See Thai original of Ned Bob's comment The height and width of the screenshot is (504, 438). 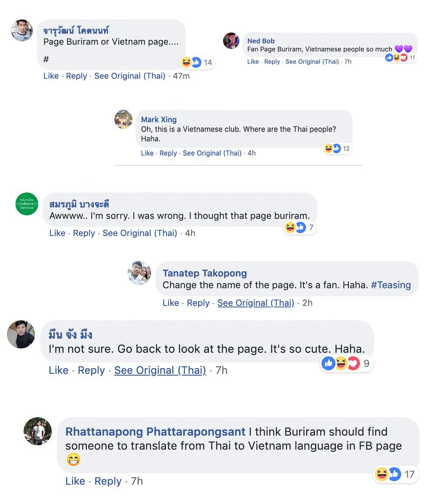point(312,62)
